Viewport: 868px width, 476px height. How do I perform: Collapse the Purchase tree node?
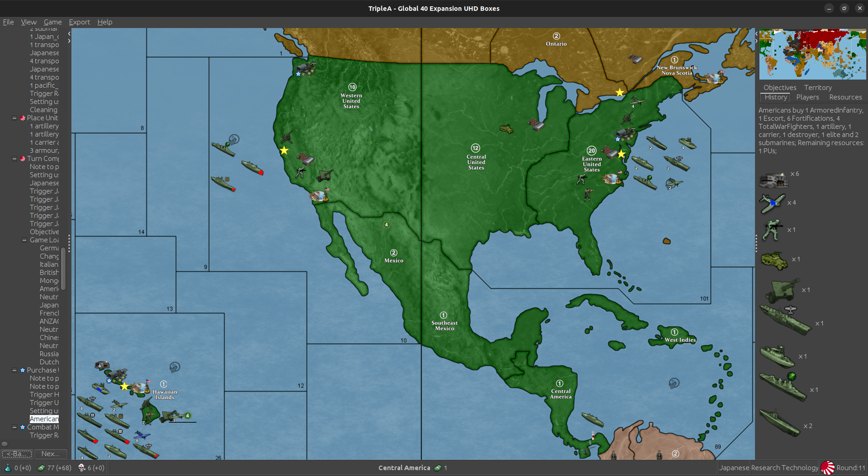pos(14,370)
